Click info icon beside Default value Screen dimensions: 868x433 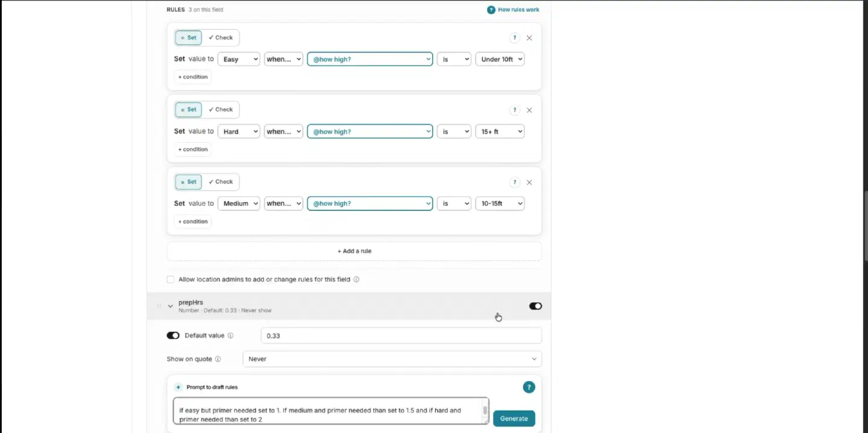[230, 335]
